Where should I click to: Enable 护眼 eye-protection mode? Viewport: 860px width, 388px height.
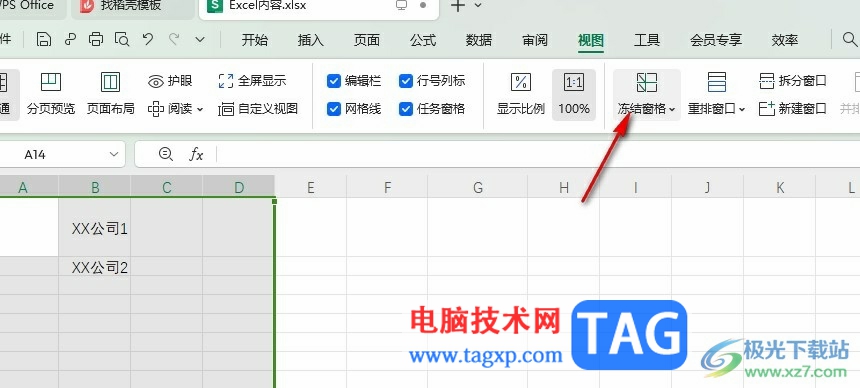[170, 81]
